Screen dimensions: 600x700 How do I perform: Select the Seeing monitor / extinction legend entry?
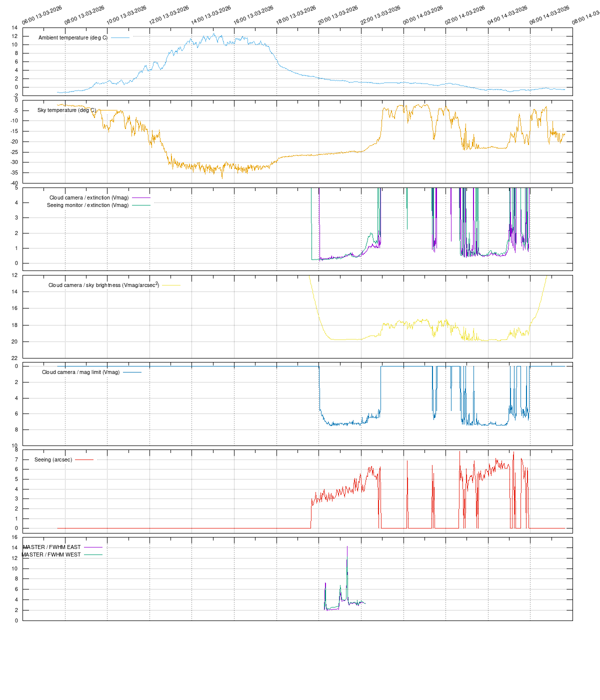(87, 205)
